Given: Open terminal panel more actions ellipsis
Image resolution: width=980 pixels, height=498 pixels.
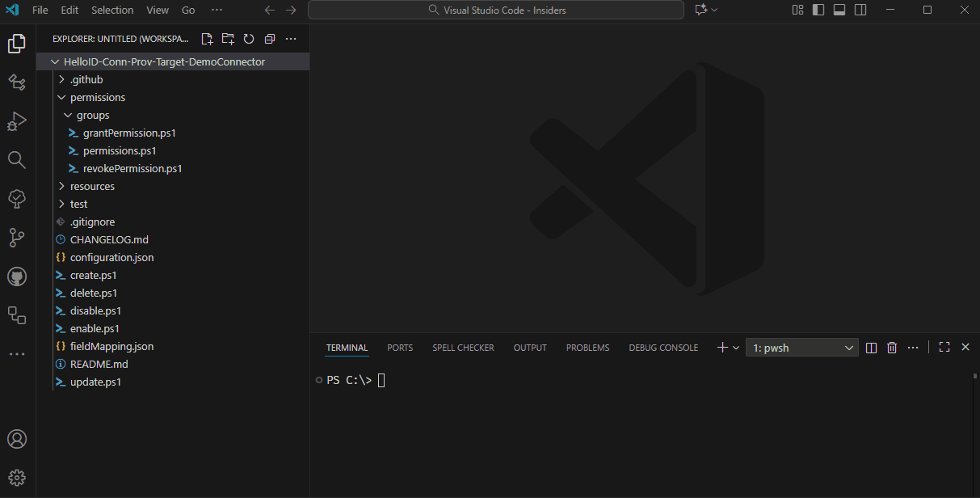Looking at the screenshot, I should [x=913, y=348].
